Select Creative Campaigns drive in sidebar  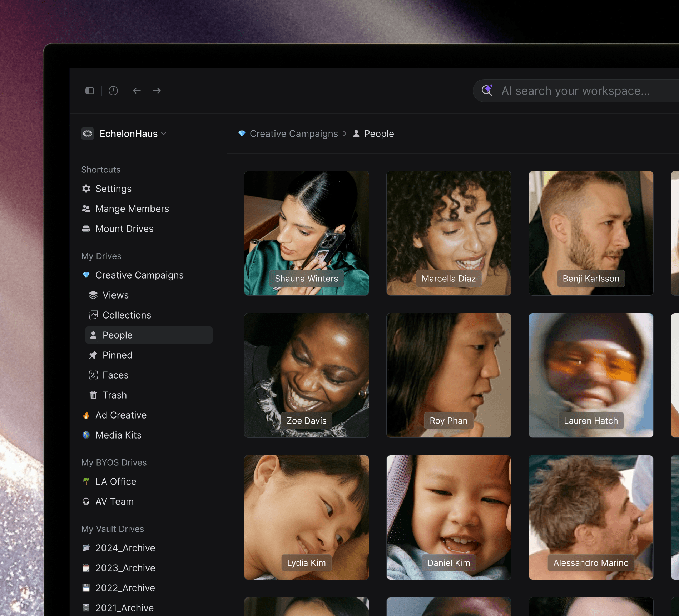[x=139, y=275]
